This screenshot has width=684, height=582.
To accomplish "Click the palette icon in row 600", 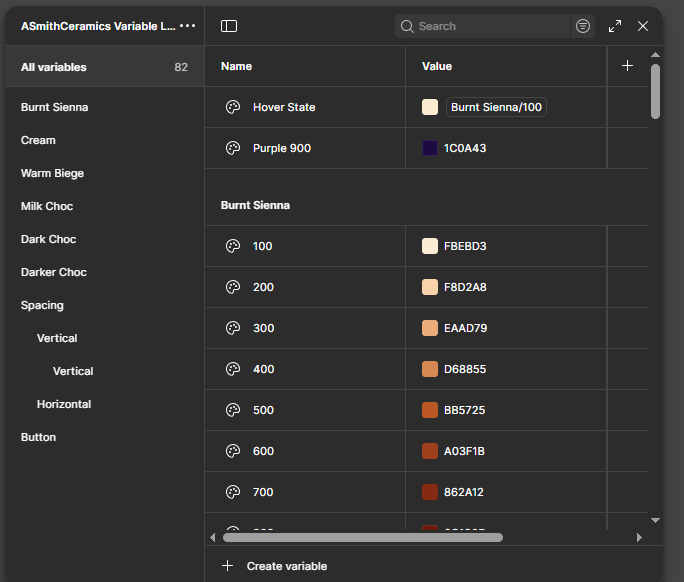I will pos(233,451).
